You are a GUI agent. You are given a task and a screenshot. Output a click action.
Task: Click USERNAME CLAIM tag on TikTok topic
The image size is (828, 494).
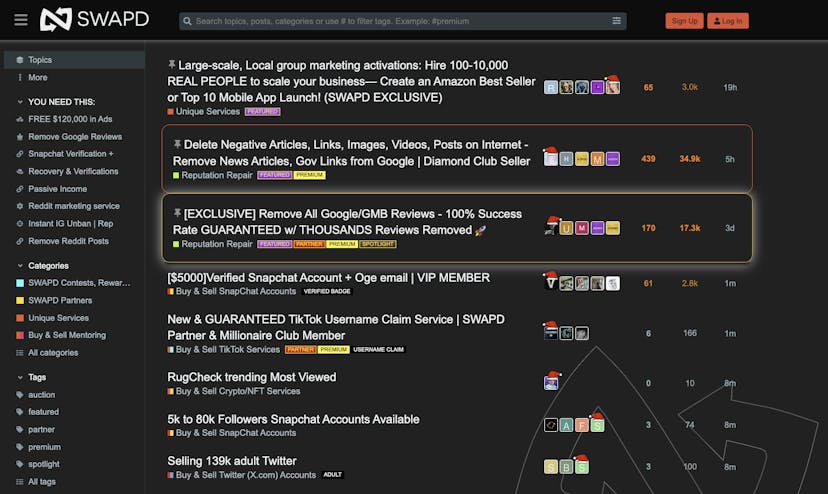[x=378, y=349]
